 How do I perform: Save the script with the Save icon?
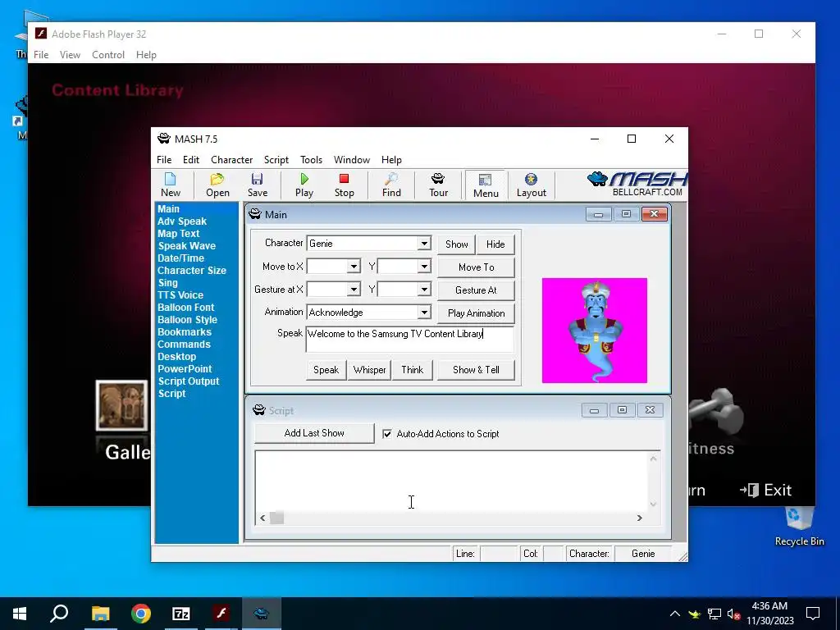pyautogui.click(x=257, y=185)
